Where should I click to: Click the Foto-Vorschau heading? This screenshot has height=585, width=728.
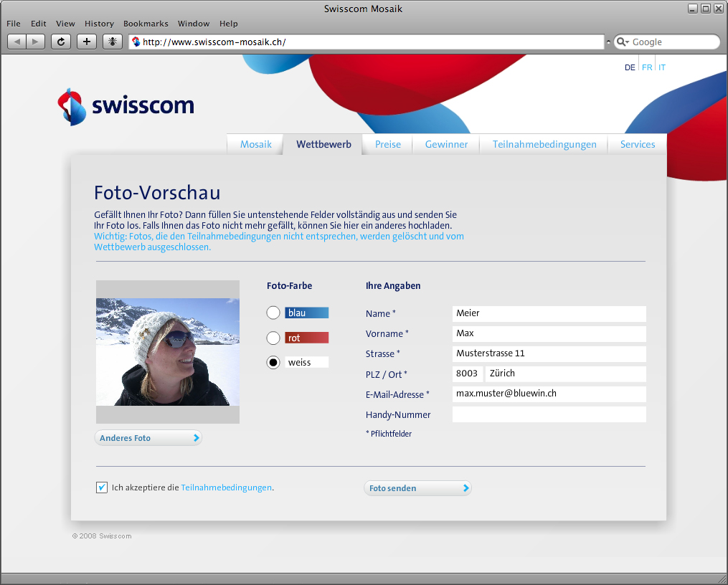click(x=157, y=193)
